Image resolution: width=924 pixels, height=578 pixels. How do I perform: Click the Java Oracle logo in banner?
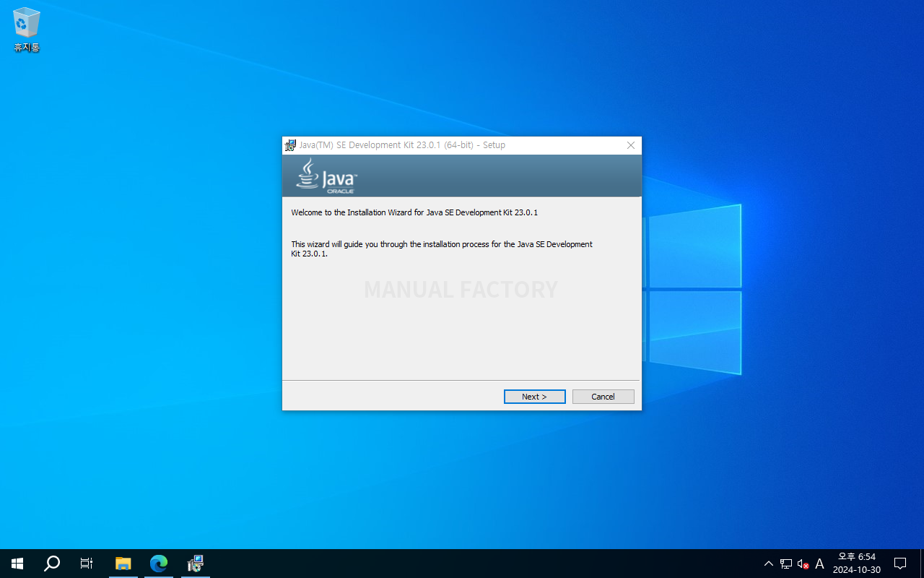(x=326, y=176)
